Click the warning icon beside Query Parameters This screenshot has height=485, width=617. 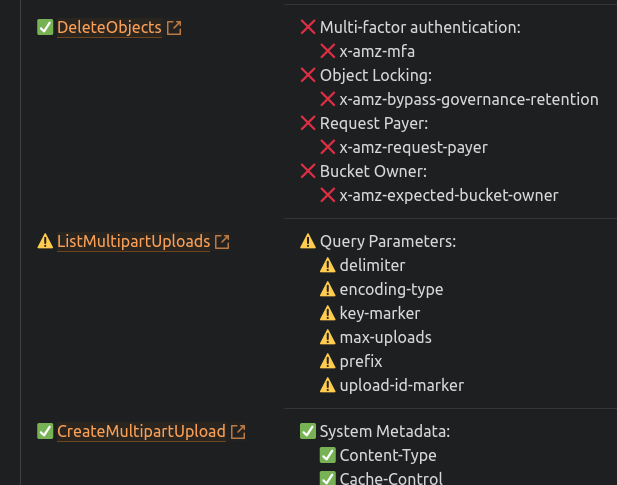tap(308, 241)
